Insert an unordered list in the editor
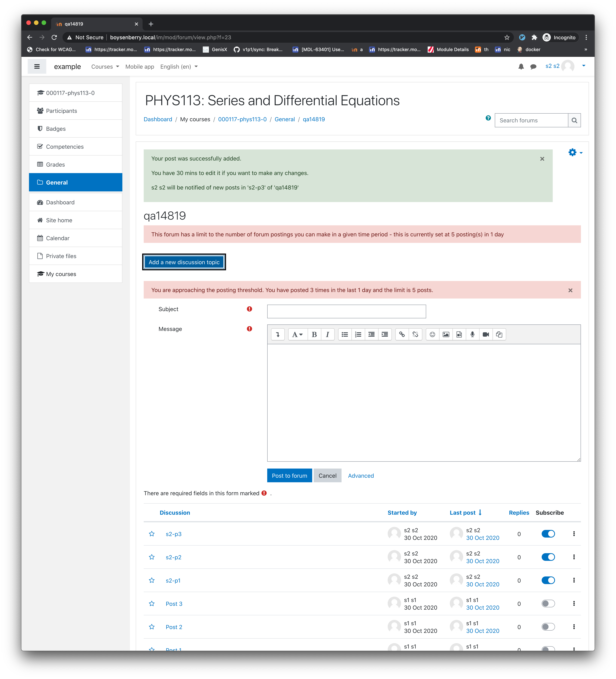 [345, 334]
